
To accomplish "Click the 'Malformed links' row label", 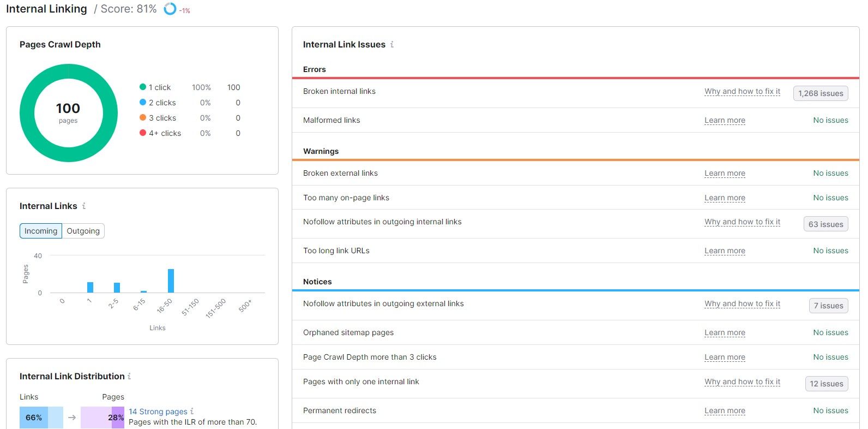I will tap(331, 120).
